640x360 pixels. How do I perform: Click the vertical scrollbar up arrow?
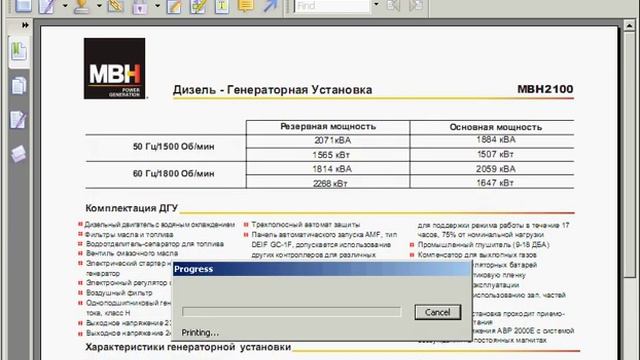[x=629, y=26]
